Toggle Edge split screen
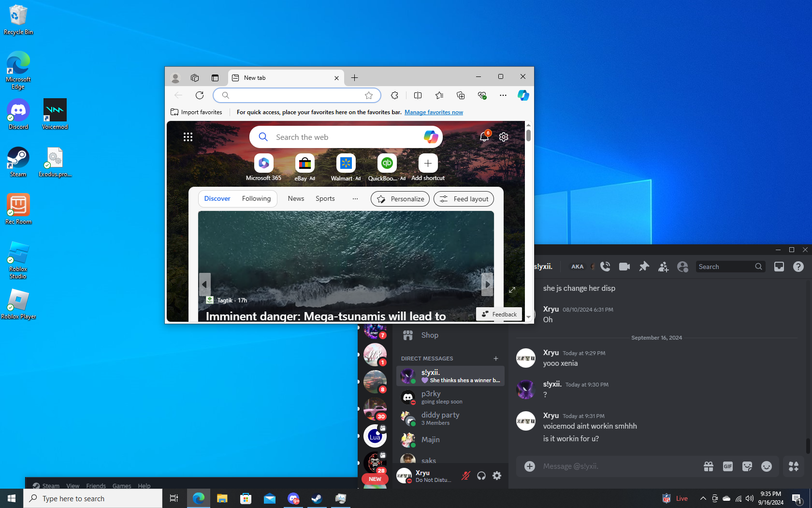This screenshot has height=508, width=812. [418, 95]
